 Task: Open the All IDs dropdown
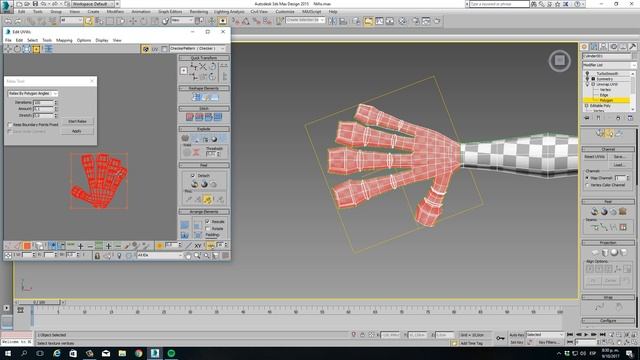pos(160,255)
